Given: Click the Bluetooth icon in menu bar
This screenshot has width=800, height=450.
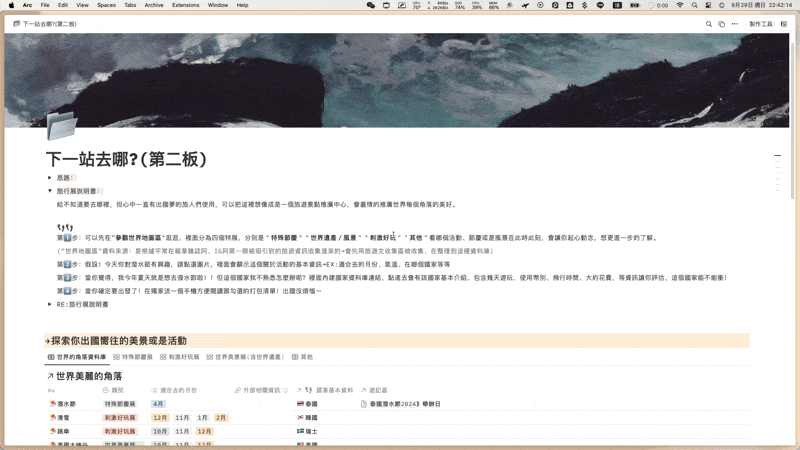Looking at the screenshot, I should tap(585, 5).
